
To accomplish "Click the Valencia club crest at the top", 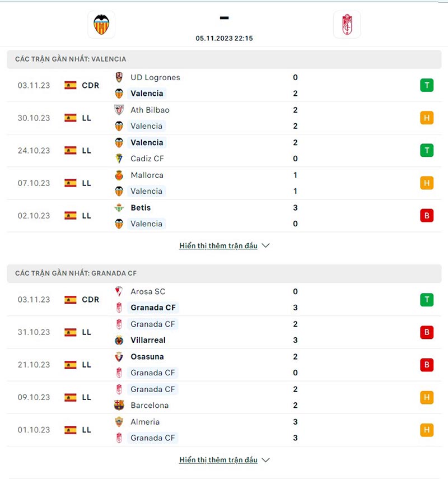I will pos(100,24).
